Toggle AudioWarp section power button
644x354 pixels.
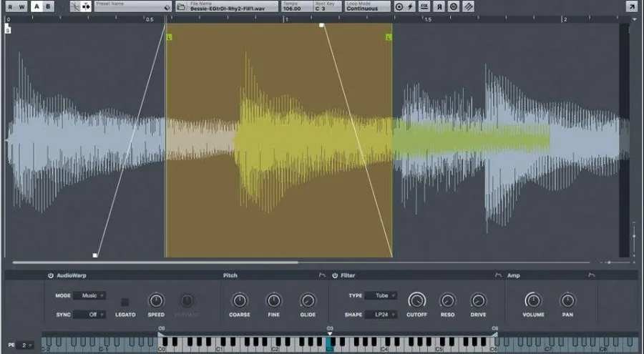click(x=51, y=275)
